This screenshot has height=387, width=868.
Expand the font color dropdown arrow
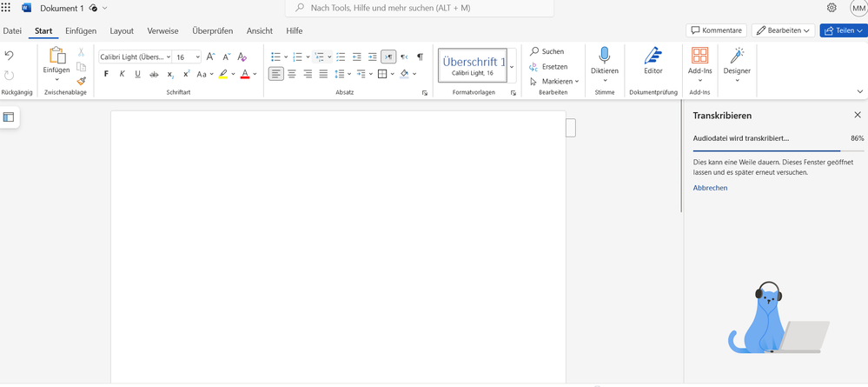[x=255, y=74]
